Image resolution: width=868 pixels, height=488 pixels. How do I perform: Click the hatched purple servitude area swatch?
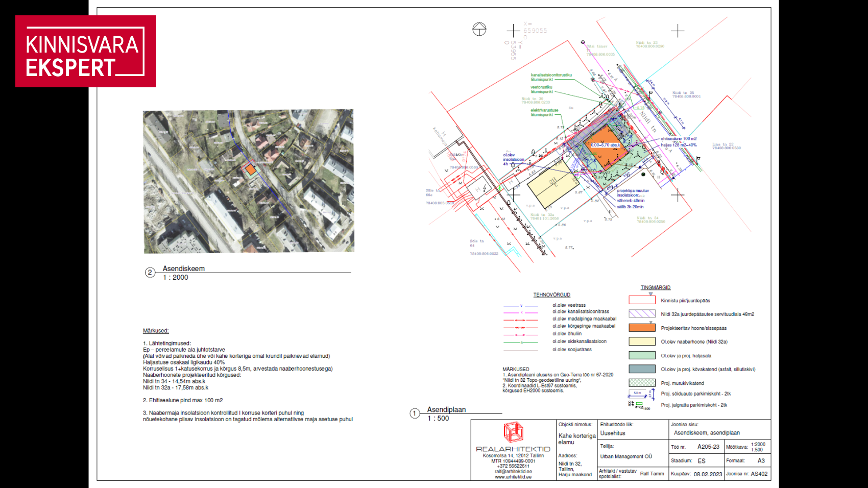point(642,314)
